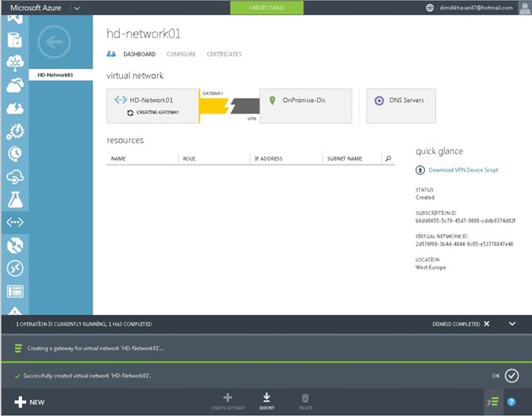
Task: Open HDInsight cloud gear icon in sidebar
Action: click(15, 62)
